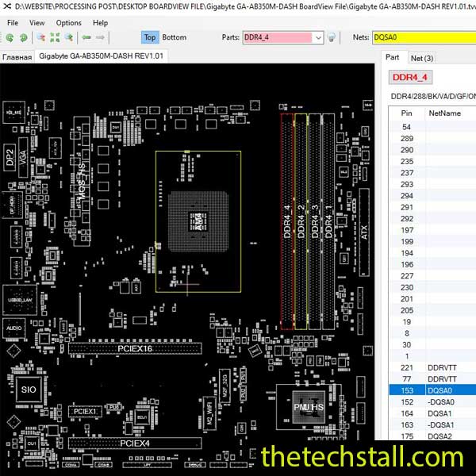
Task: Select the Part tab in side panel
Action: [392, 57]
